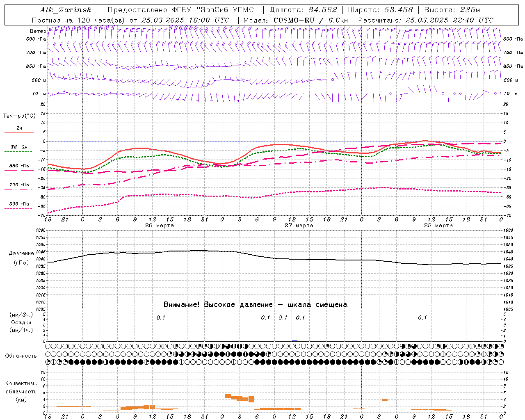Click the '700 гПа' temperature legend entry
The image size is (525, 420).
(19, 185)
